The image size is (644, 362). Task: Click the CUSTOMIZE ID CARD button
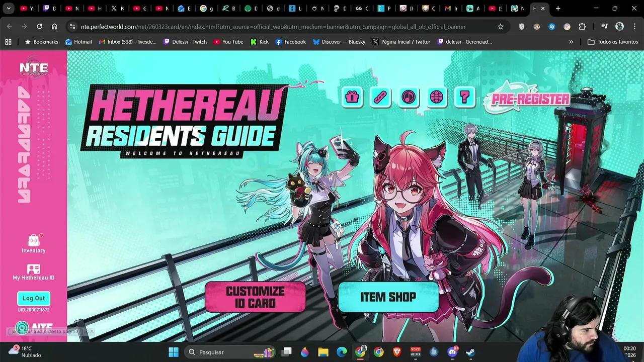[255, 297]
